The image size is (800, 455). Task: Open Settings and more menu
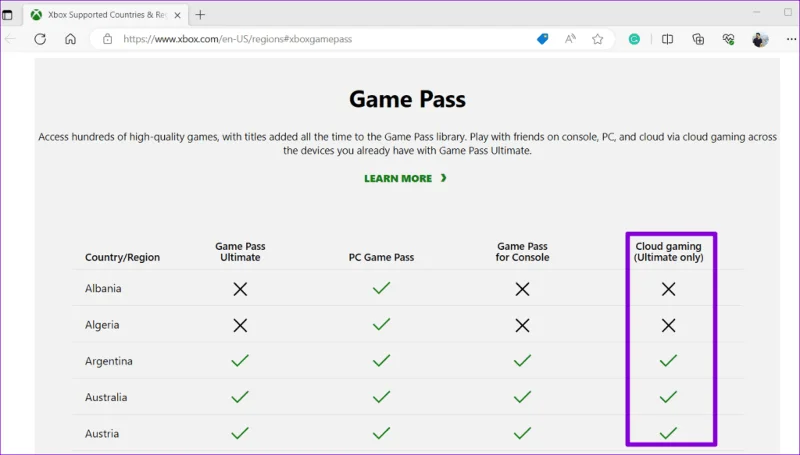click(x=791, y=39)
